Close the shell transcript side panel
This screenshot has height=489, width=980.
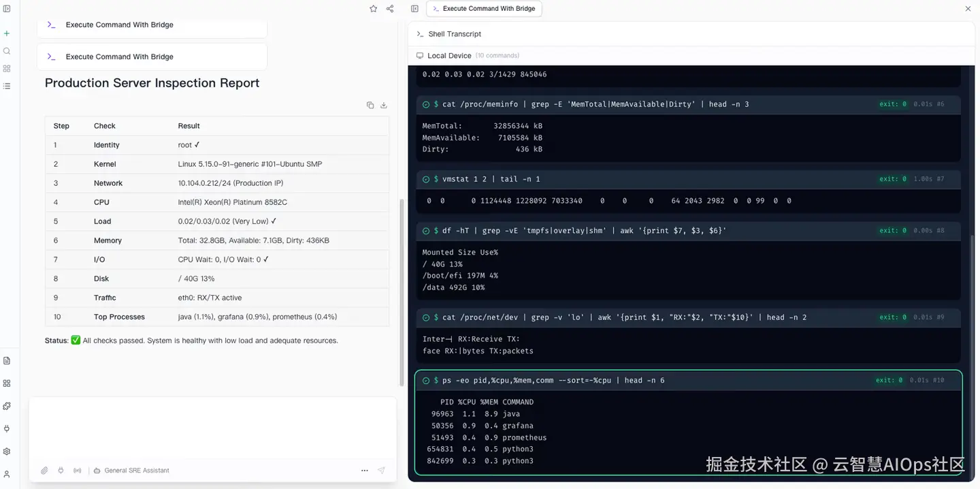[x=968, y=9]
